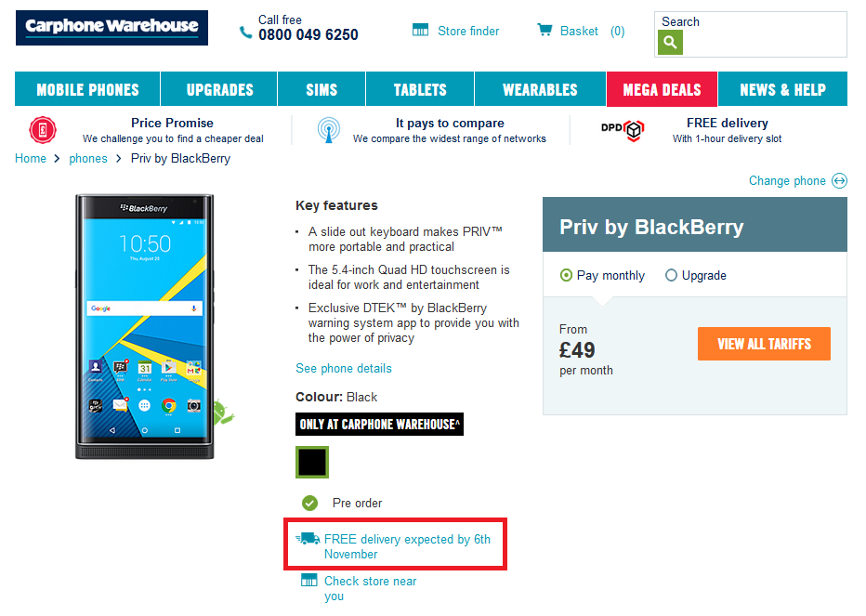Click the Price Promise red badge icon

[43, 130]
